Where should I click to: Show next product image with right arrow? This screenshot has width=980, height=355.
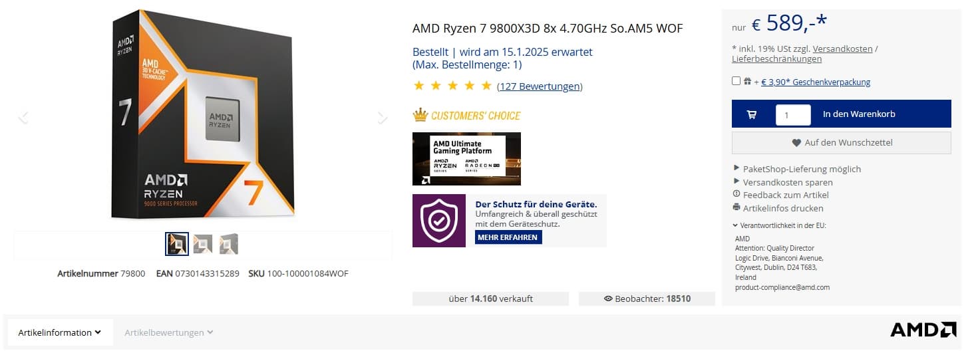pyautogui.click(x=382, y=118)
